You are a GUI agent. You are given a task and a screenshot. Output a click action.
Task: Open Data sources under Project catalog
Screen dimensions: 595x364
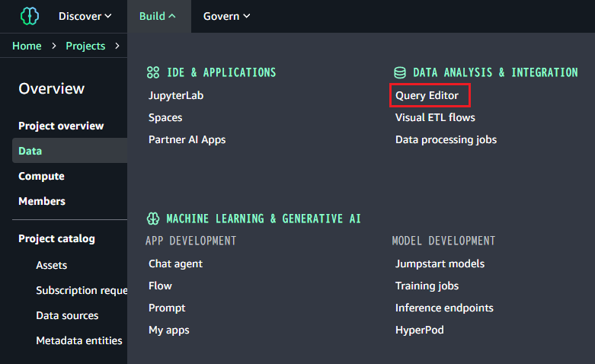[67, 316]
